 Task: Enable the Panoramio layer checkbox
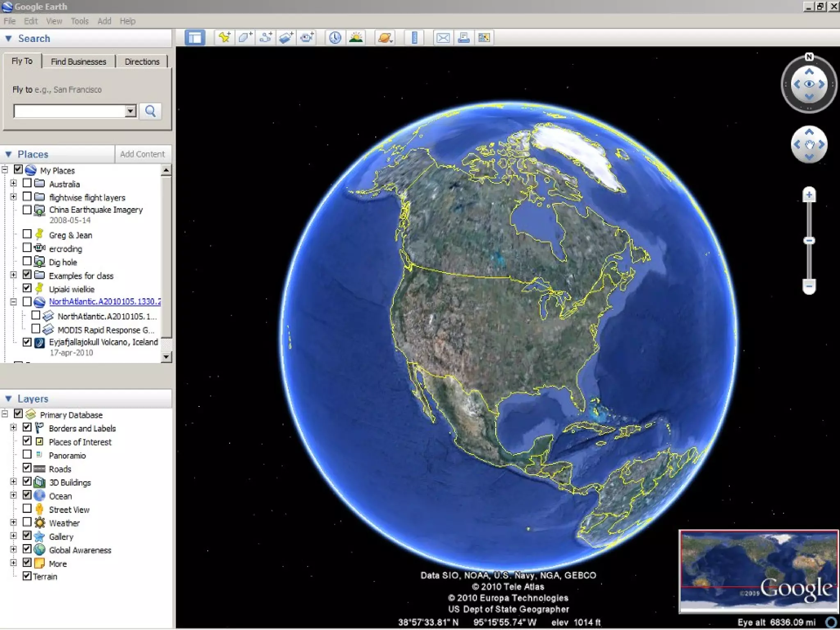(27, 455)
